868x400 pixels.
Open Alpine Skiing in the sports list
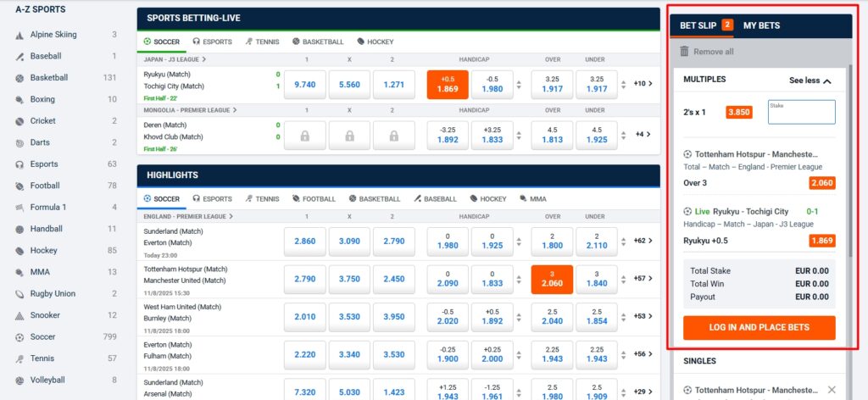66,34
